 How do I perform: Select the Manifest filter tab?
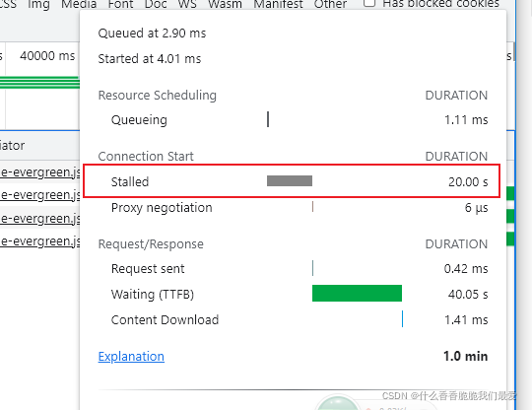pyautogui.click(x=278, y=4)
